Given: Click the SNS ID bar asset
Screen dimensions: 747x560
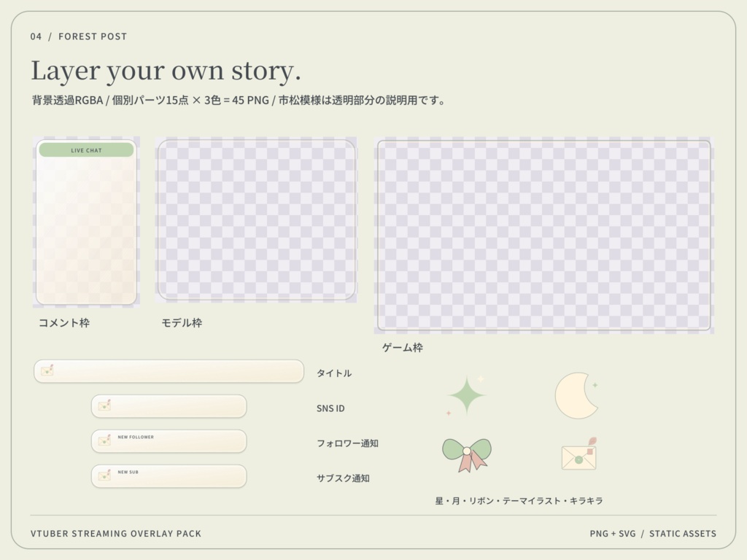Looking at the screenshot, I should coord(169,406).
